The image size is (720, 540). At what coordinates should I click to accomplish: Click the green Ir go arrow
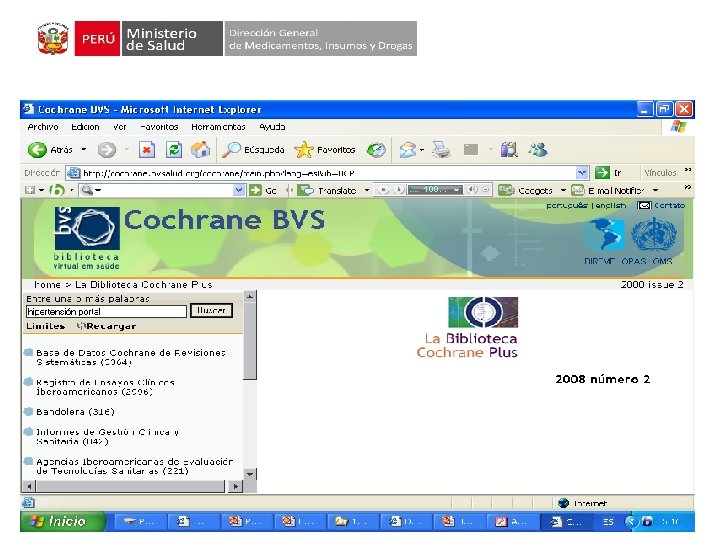pos(602,173)
